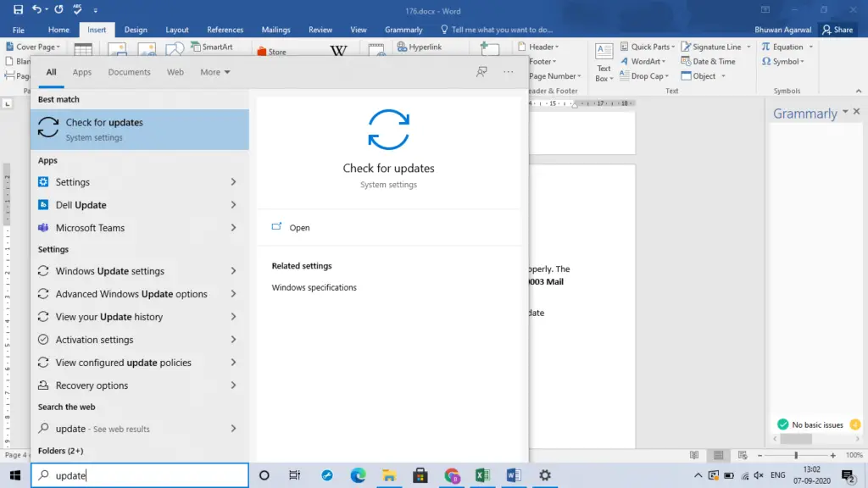The height and width of the screenshot is (488, 868).
Task: Click the Share button in Word
Action: coord(837,30)
